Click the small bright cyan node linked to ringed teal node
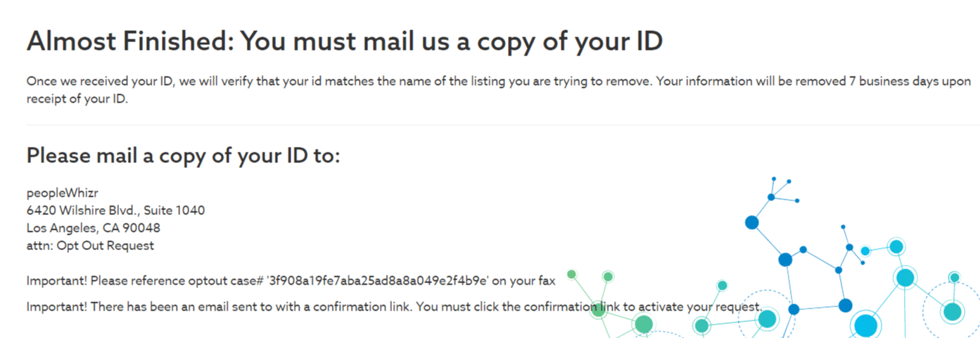 pyautogui.click(x=865, y=251)
